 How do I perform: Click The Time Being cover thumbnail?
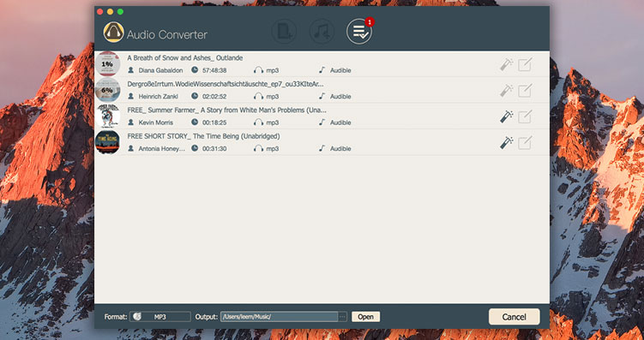107,142
